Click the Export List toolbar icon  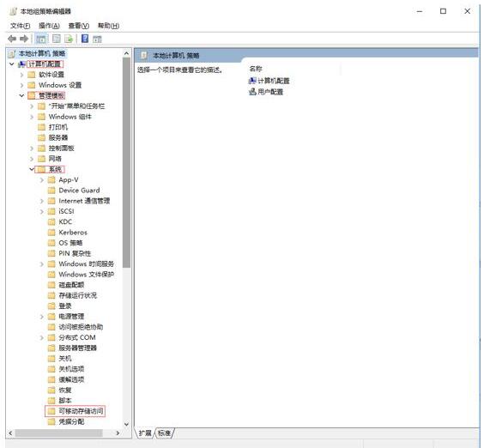pos(69,39)
